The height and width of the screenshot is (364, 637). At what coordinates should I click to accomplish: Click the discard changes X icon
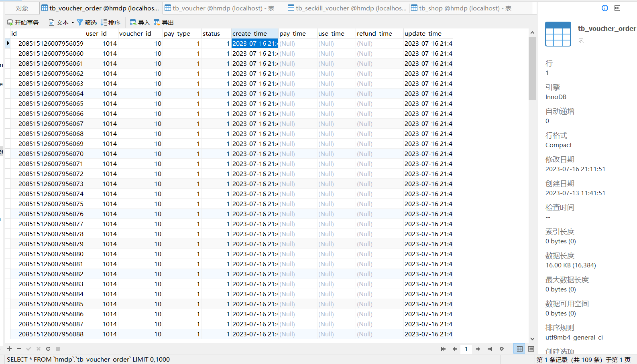(39, 349)
